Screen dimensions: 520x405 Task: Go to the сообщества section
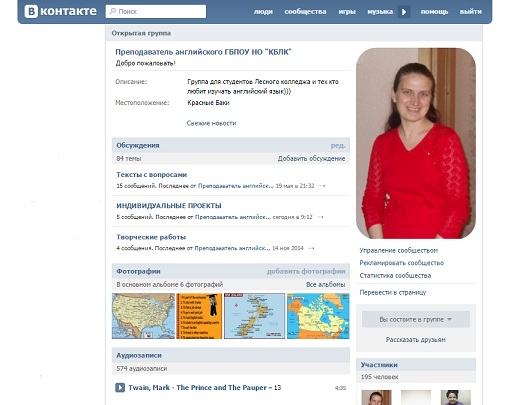point(305,12)
